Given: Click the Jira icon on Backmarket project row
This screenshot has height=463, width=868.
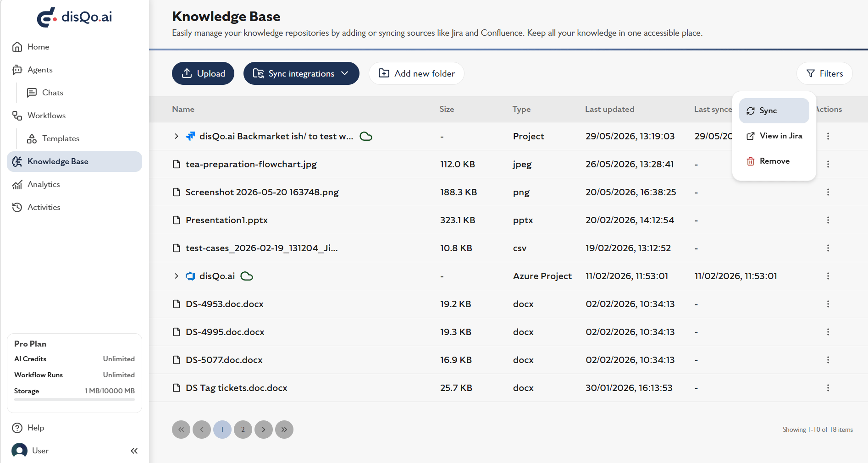Looking at the screenshot, I should pos(190,136).
